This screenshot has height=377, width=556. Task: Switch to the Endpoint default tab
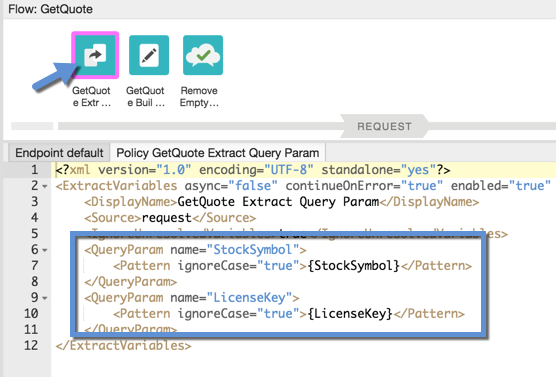point(59,153)
